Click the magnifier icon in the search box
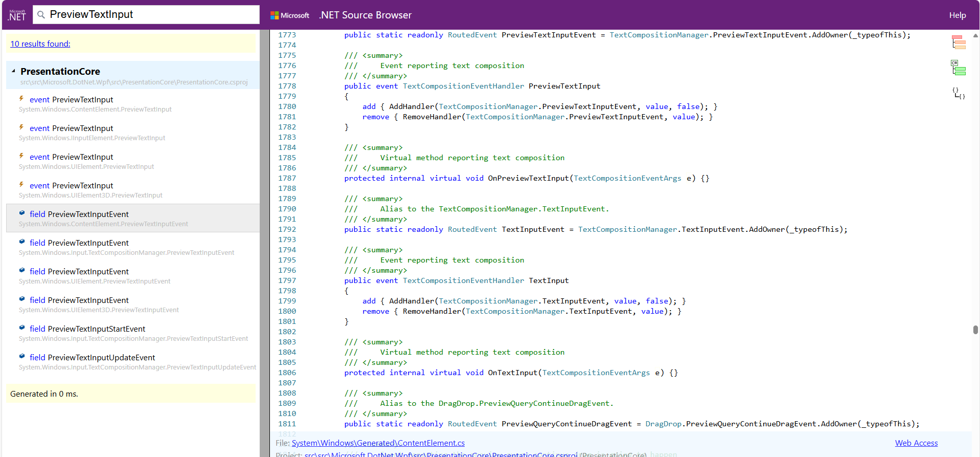This screenshot has width=980, height=457. pos(41,15)
